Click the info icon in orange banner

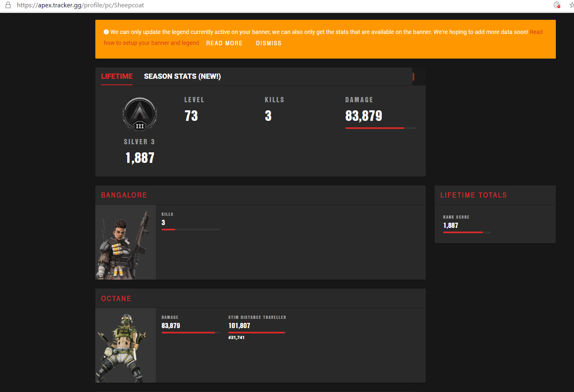pos(106,32)
